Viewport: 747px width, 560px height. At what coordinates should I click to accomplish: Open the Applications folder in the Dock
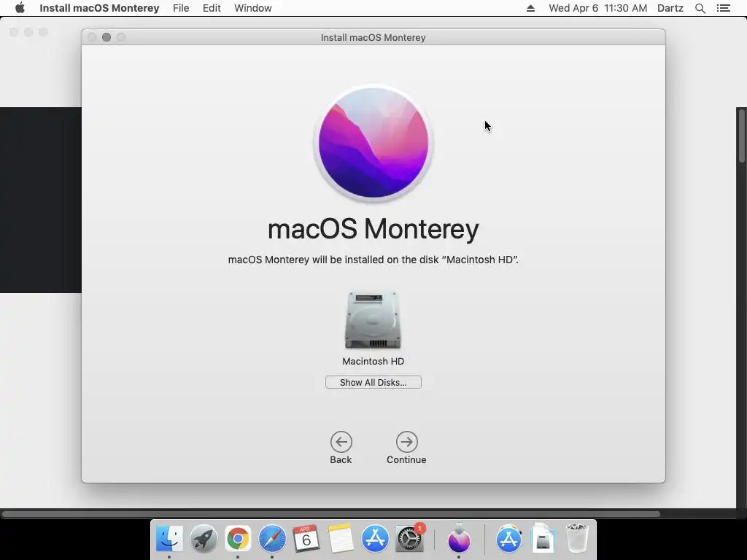[x=508, y=539]
